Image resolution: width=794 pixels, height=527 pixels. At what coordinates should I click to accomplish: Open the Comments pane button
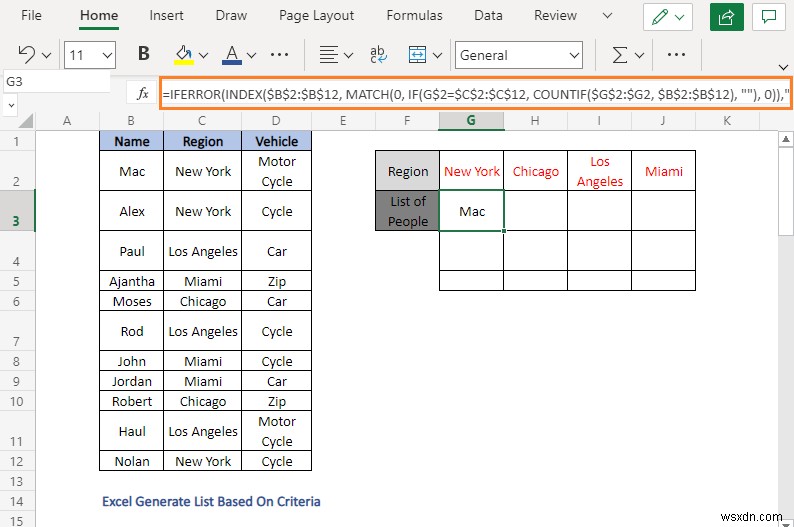click(x=769, y=17)
